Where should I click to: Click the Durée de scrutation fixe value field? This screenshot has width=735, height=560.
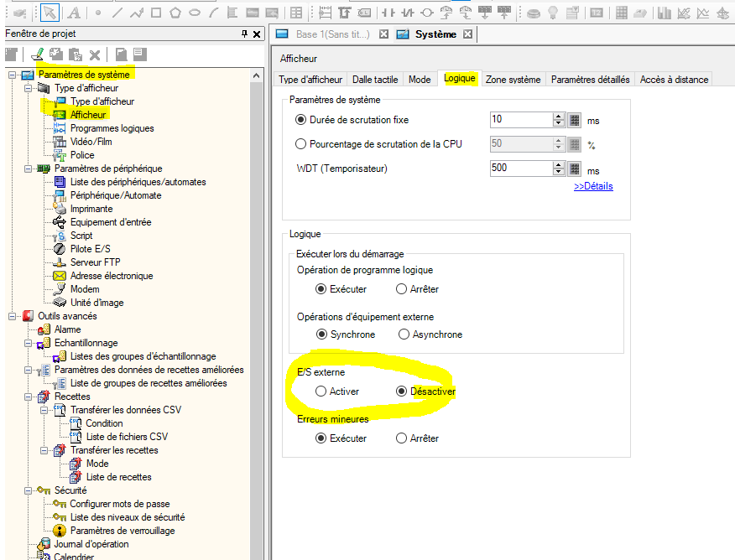pyautogui.click(x=520, y=120)
